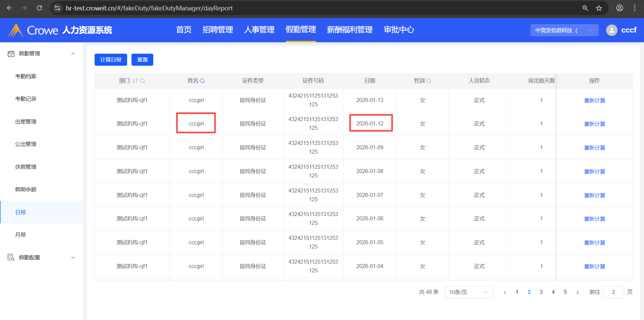Click the user avatar icon next to cccf
Image resolution: width=644 pixels, height=320 pixels.
coord(611,30)
